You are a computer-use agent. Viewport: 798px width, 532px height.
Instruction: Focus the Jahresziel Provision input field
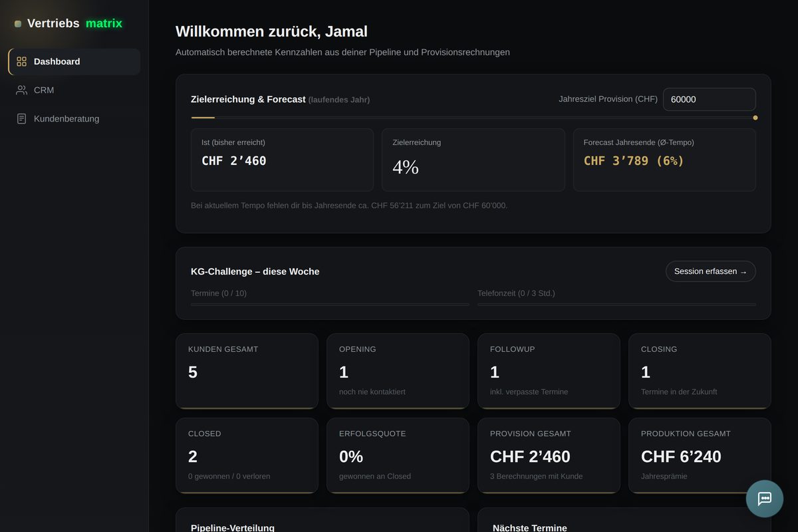[709, 99]
